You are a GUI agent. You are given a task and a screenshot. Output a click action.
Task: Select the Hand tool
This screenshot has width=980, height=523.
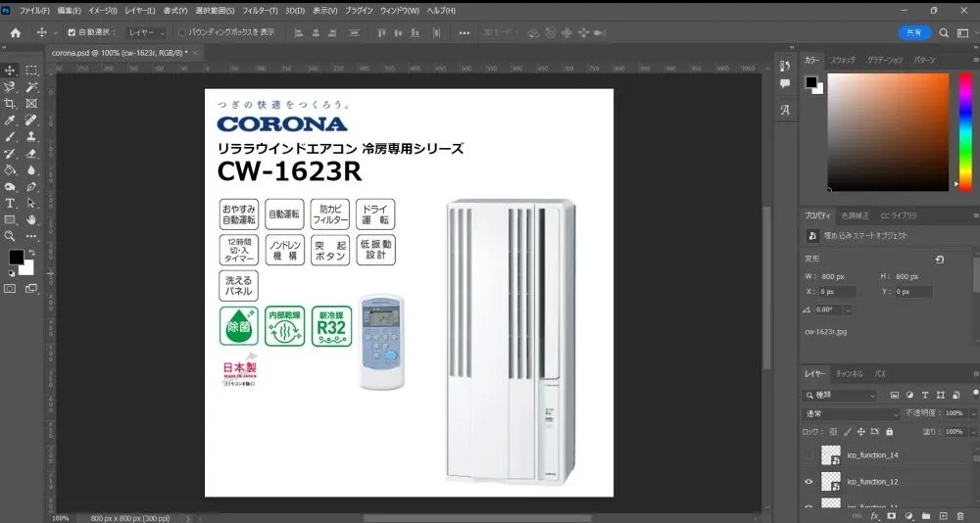(31, 219)
